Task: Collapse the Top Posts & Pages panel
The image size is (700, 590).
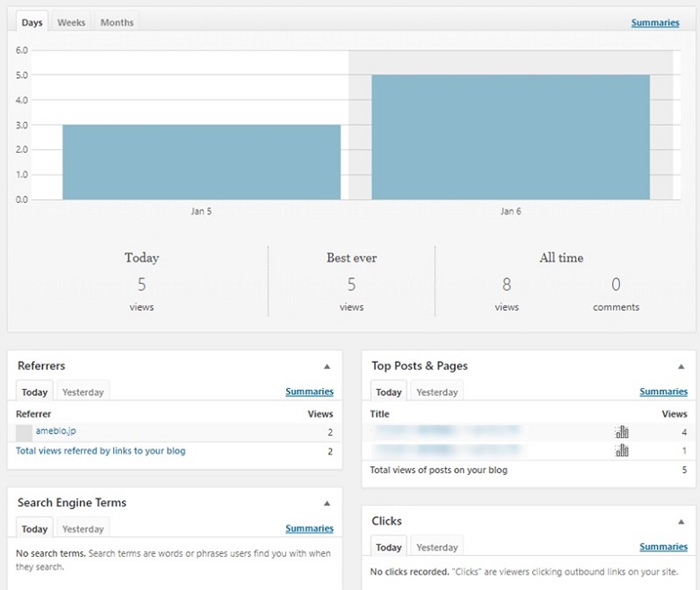Action: click(x=681, y=366)
